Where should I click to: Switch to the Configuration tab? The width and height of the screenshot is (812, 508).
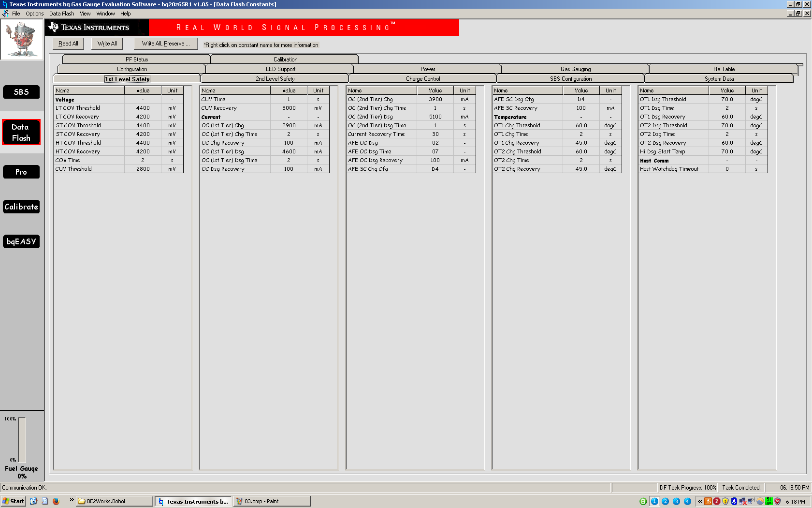click(132, 69)
